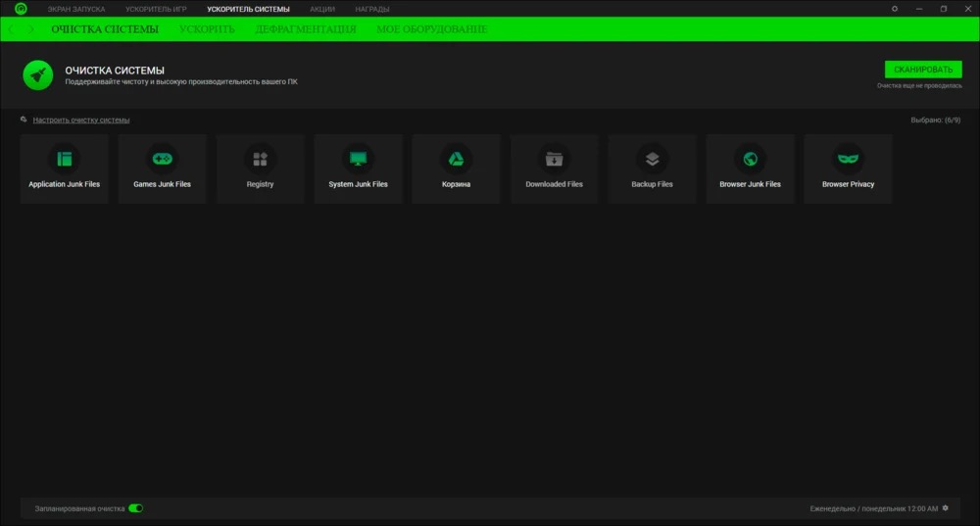Switch to Очистка системы subtab

point(105,29)
